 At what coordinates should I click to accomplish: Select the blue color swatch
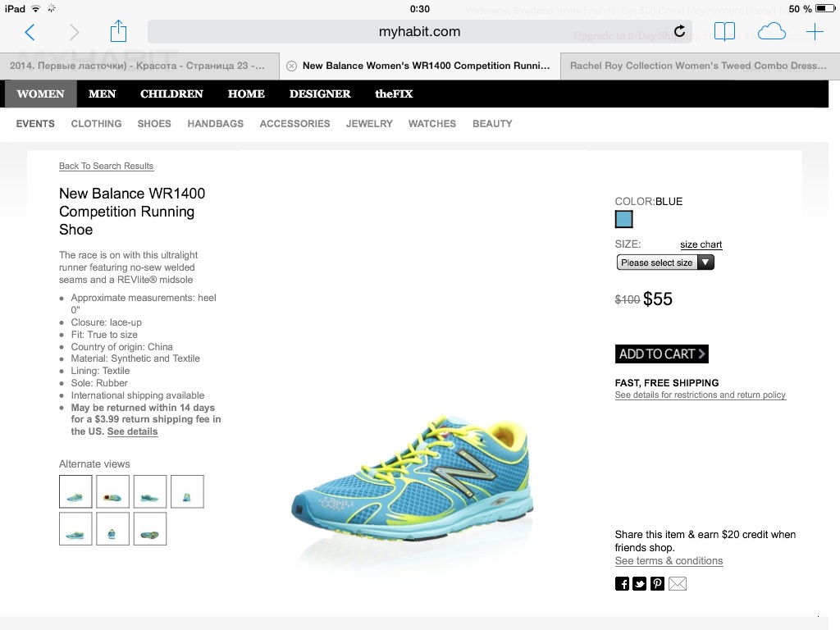click(623, 219)
